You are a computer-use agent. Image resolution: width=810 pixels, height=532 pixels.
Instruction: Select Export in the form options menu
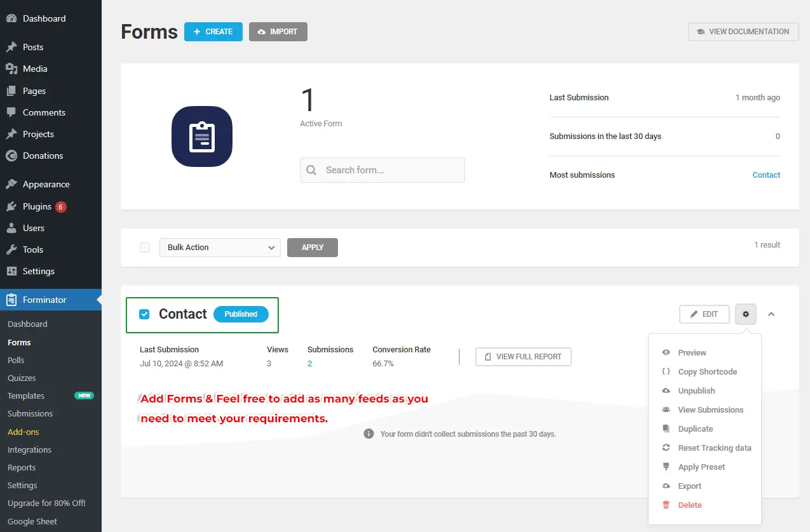point(689,486)
